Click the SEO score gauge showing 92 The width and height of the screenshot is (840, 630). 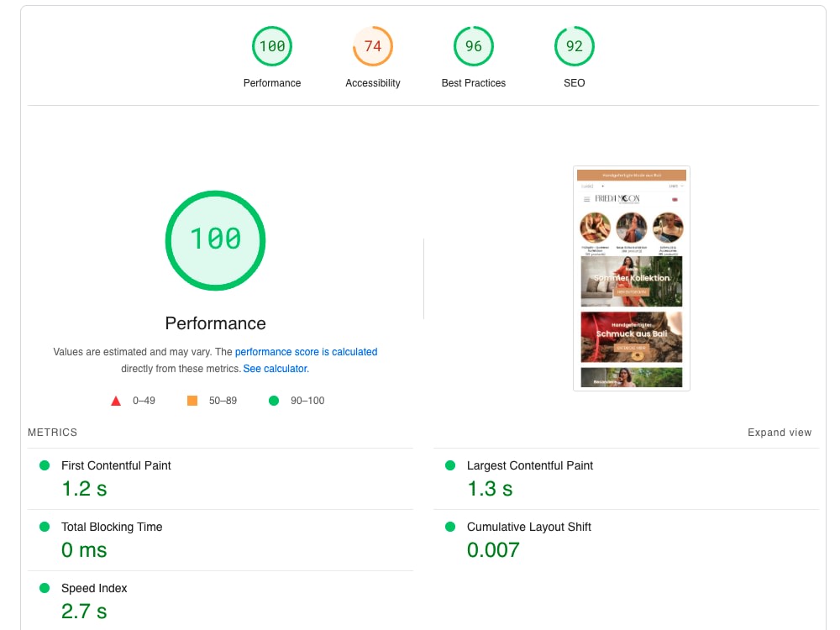point(575,46)
